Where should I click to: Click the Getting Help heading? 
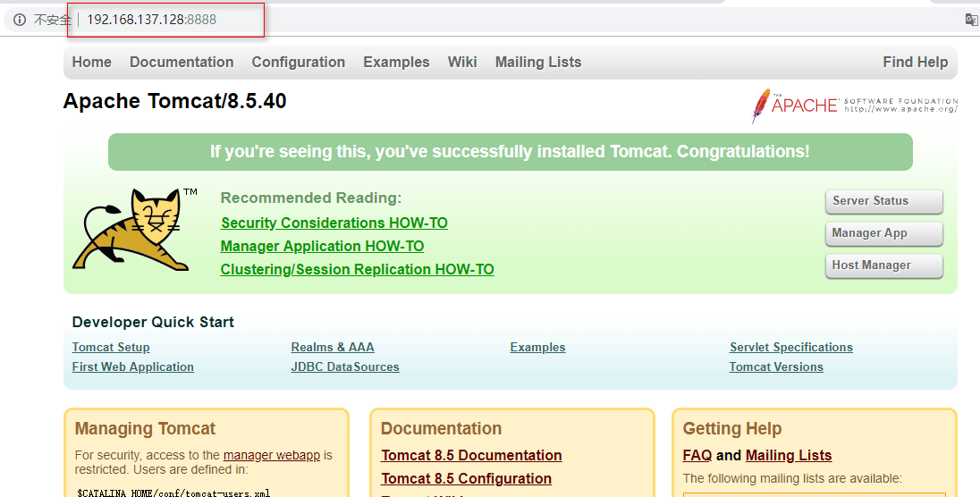click(x=732, y=428)
